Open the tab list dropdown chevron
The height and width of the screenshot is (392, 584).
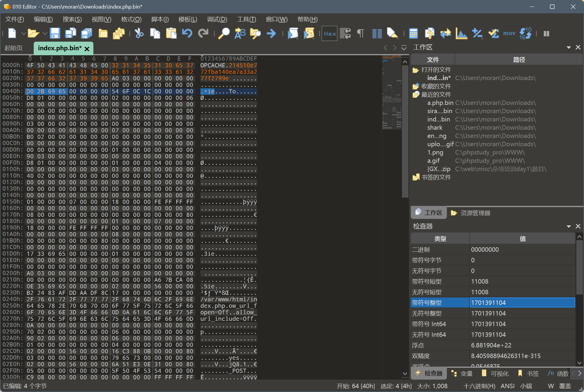[404, 48]
